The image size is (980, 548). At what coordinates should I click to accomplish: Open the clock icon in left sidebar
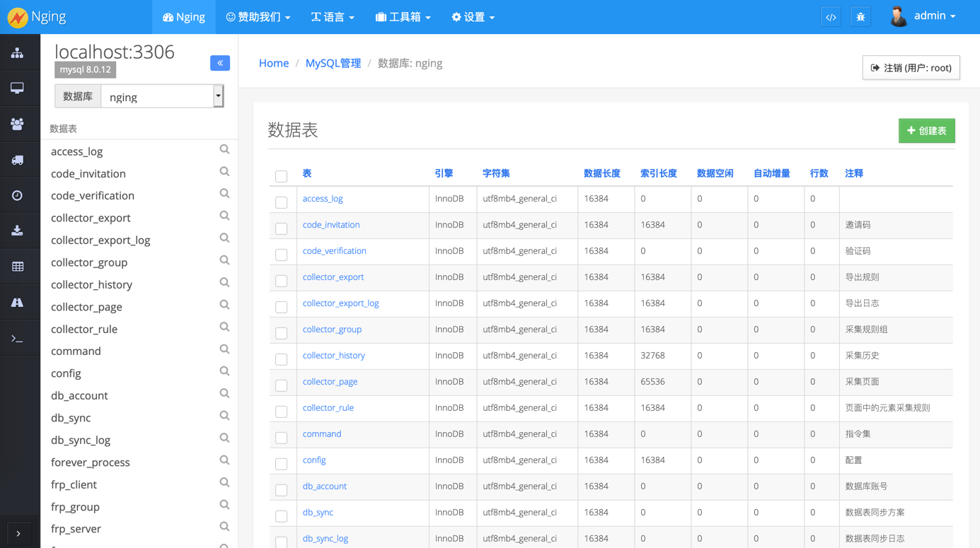[17, 196]
